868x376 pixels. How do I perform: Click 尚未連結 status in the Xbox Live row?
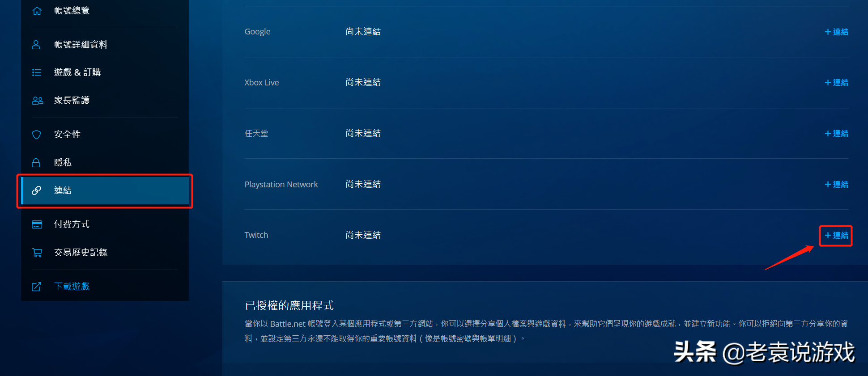363,82
